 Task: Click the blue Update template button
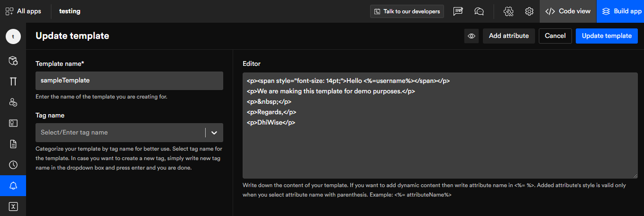(x=607, y=36)
